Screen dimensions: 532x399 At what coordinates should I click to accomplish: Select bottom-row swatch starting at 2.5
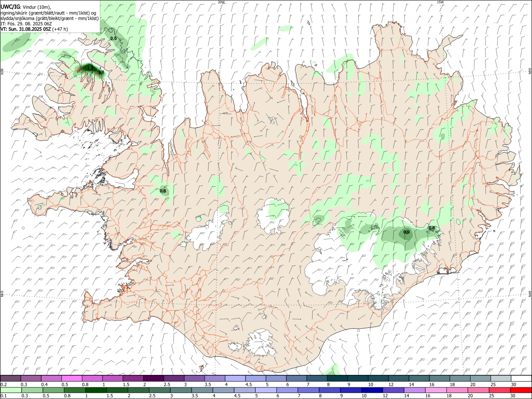(x=160, y=390)
